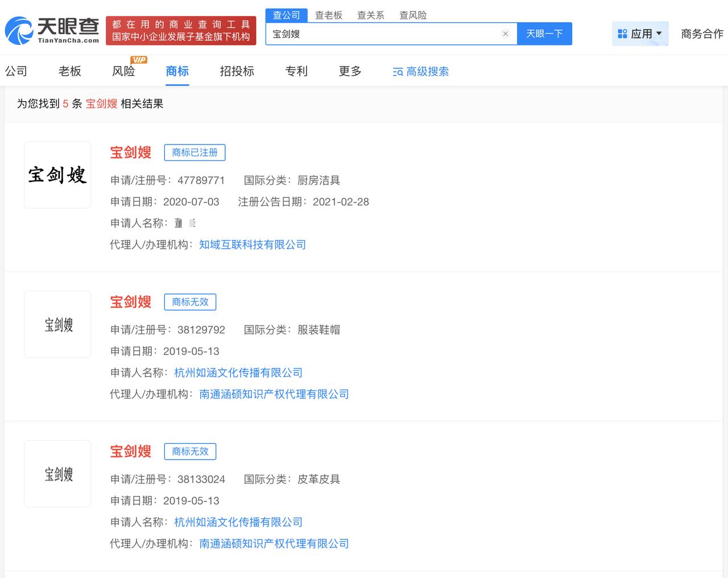
Task: Switch to the 查老板 search tab
Action: point(329,15)
